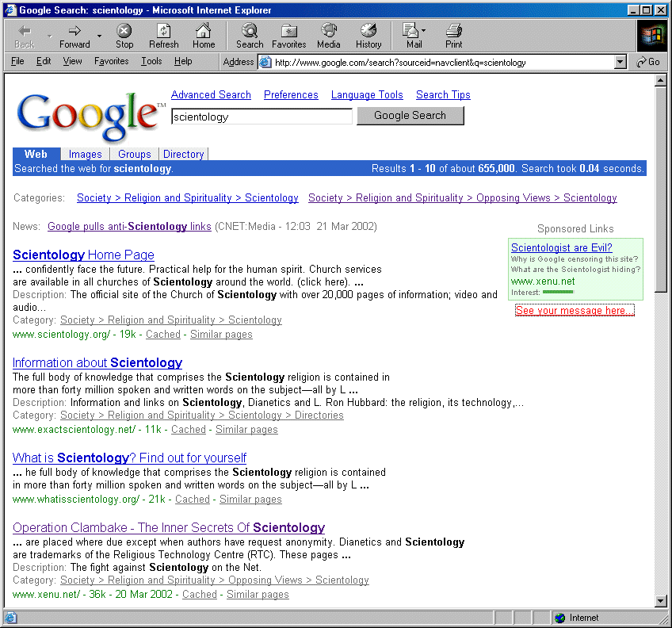The width and height of the screenshot is (672, 628).
Task: Go to the Home page
Action: 204,36
